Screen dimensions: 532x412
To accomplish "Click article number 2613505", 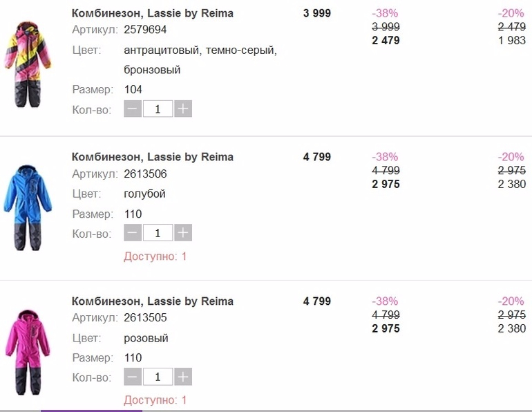I will click(x=145, y=318).
